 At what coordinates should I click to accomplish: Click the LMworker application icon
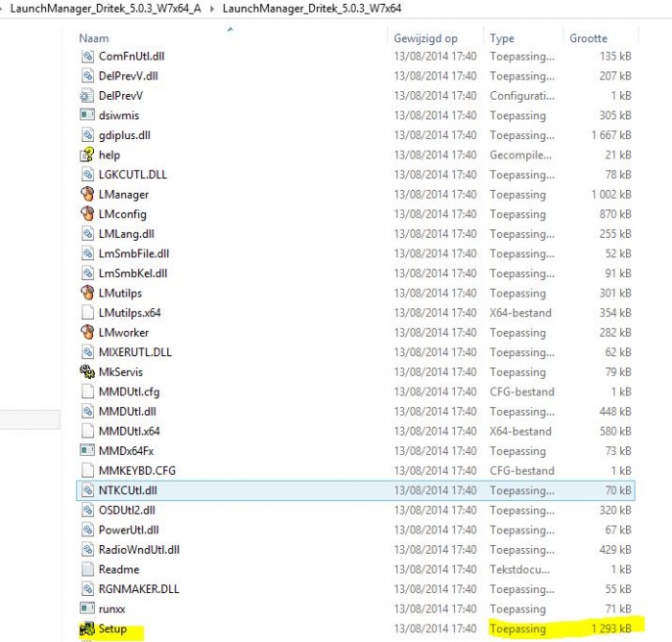[87, 332]
